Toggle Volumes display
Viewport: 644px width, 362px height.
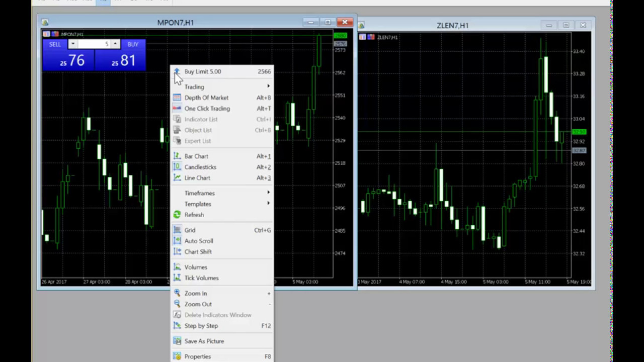pyautogui.click(x=222, y=267)
